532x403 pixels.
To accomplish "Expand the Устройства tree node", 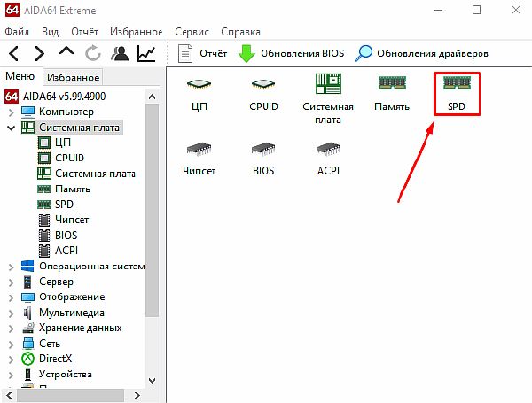I will click(x=11, y=376).
